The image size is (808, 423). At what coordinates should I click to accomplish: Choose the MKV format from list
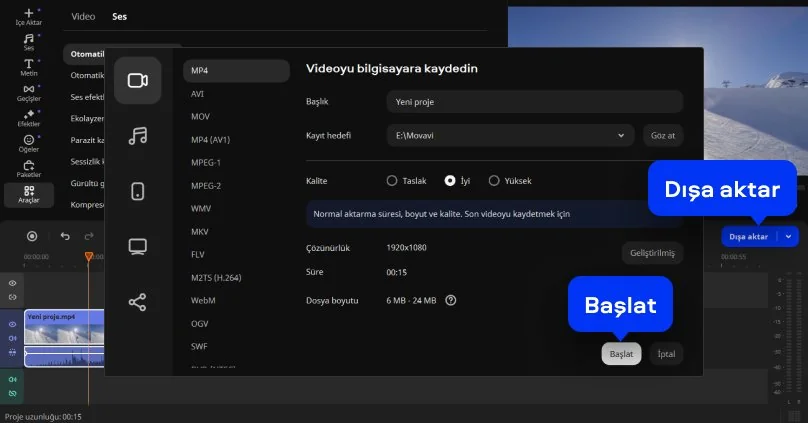point(198,231)
